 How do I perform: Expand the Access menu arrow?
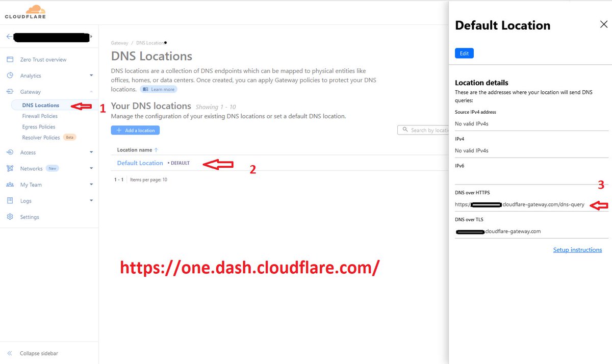(91, 152)
